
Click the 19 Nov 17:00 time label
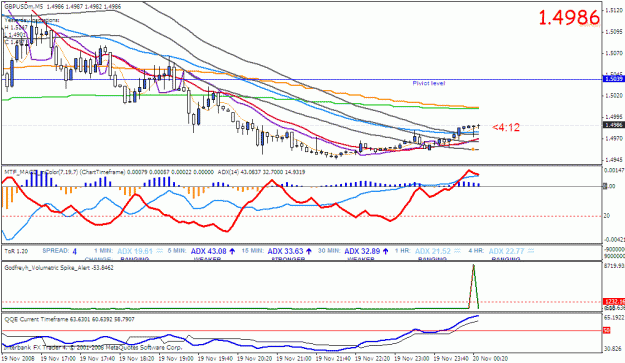(x=58, y=358)
